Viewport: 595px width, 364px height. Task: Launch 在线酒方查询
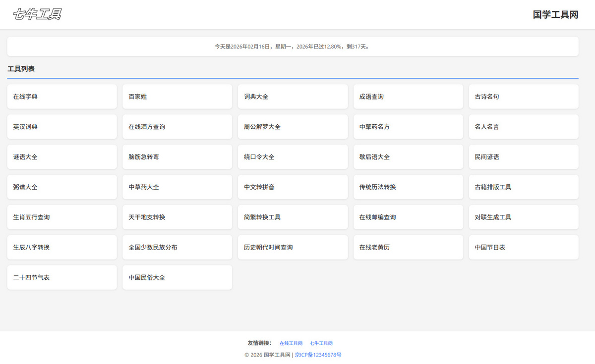tap(177, 127)
